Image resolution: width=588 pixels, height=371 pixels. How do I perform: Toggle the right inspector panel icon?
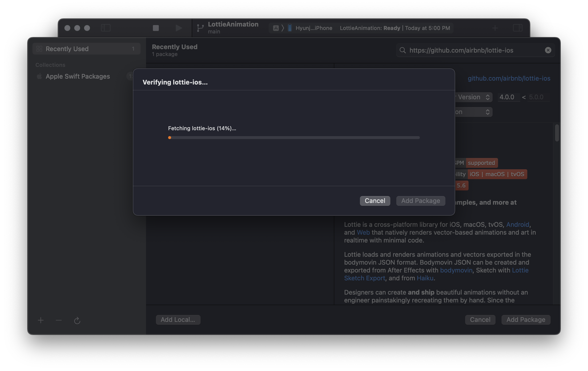pyautogui.click(x=517, y=28)
